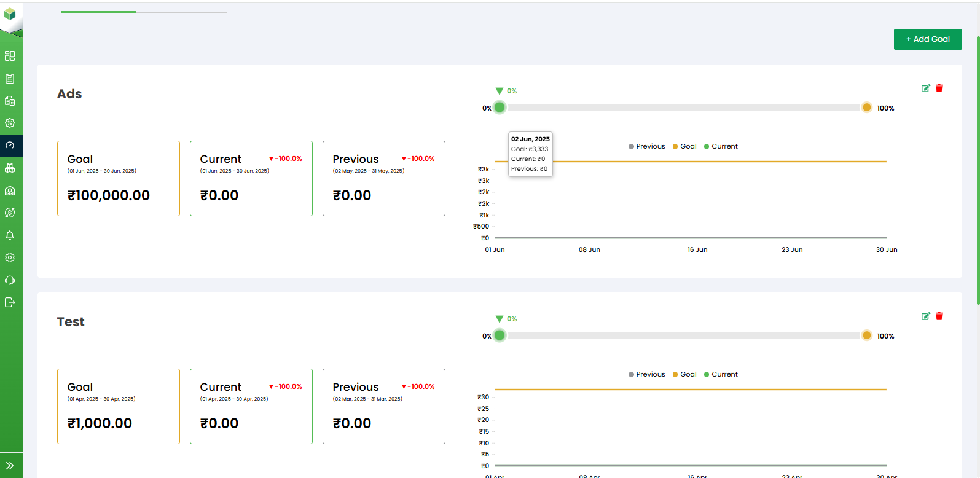Open the settings gear in sidebar
Image resolution: width=980 pixels, height=478 pixels.
click(x=10, y=257)
